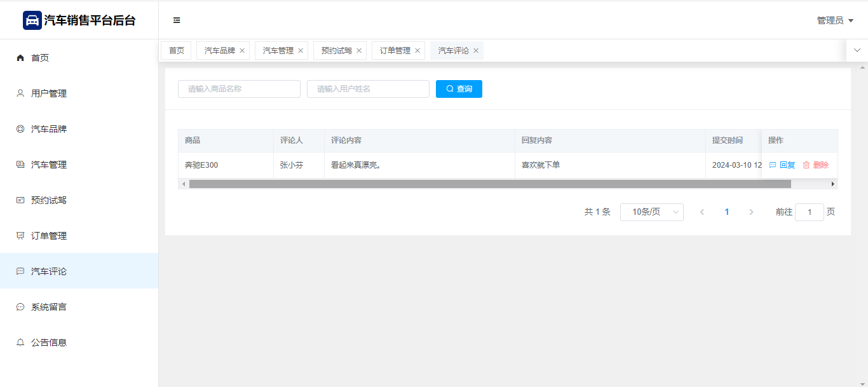Click the icon beside 汽车管理 in sidebar
This screenshot has height=387, width=868.
tap(20, 165)
